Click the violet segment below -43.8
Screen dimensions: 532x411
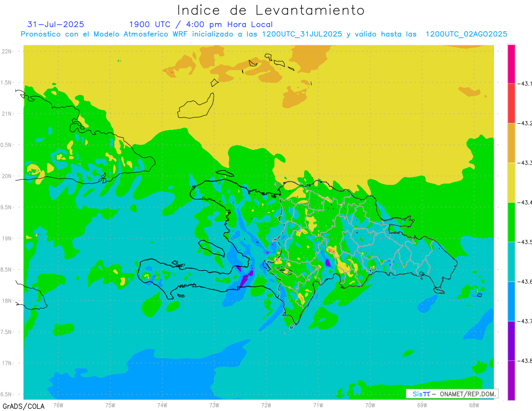point(511,380)
